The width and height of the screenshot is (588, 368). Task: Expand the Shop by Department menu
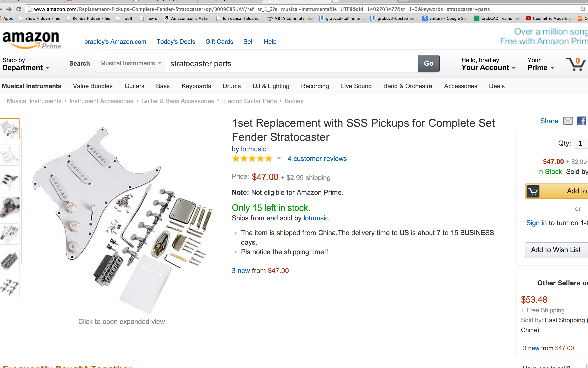(x=26, y=64)
